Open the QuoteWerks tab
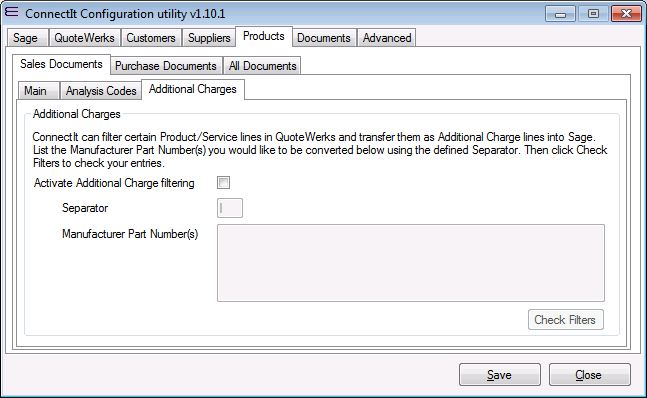The image size is (647, 398). 85,38
